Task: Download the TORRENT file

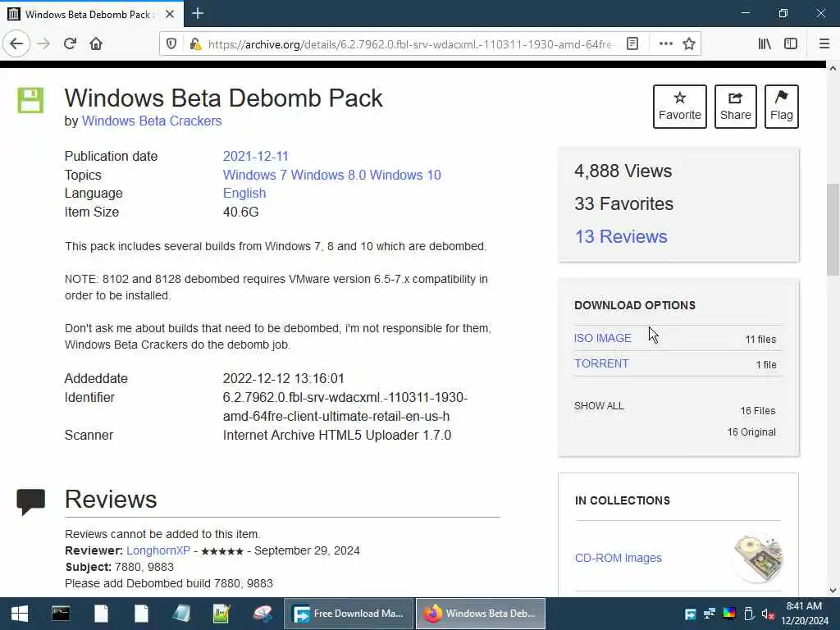Action: pyautogui.click(x=601, y=363)
